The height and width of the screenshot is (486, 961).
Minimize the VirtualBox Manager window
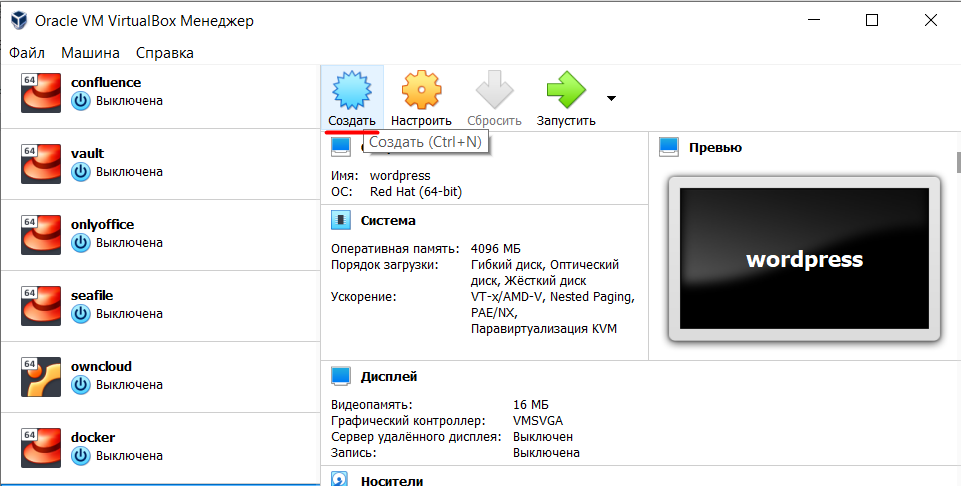[x=813, y=20]
